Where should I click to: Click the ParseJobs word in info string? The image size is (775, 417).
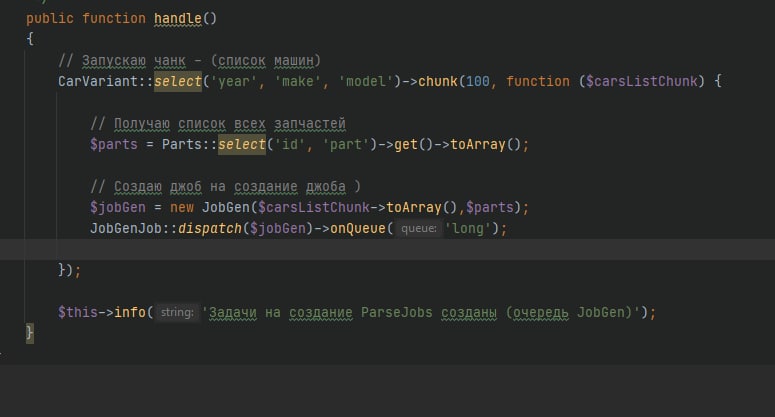tap(397, 312)
